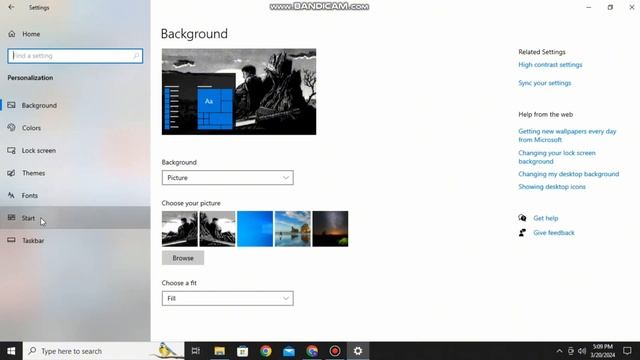Open the Mail app from the taskbar

point(289,351)
